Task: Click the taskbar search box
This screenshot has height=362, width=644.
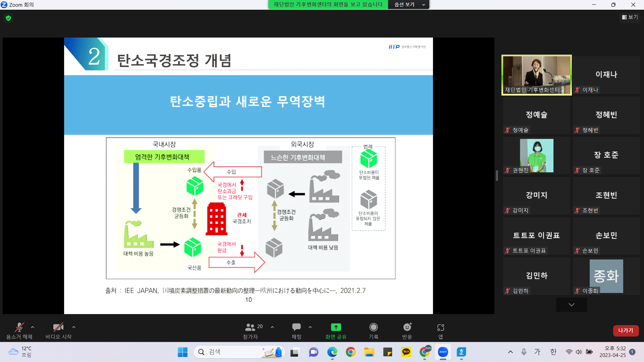Action: tap(239, 352)
